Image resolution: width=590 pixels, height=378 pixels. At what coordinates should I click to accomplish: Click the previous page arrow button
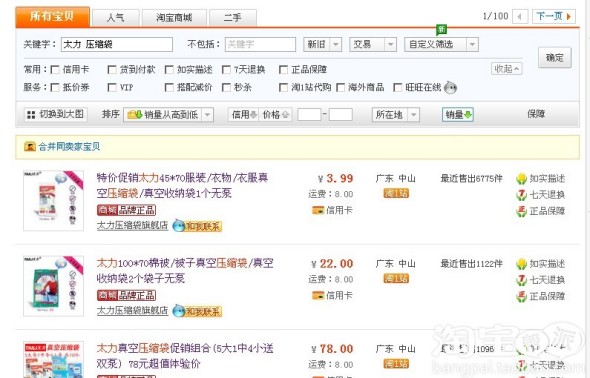tap(520, 17)
